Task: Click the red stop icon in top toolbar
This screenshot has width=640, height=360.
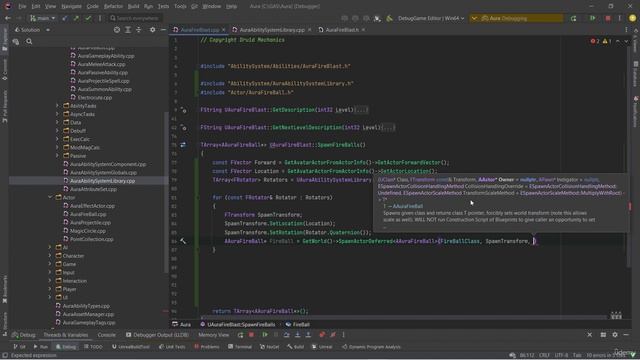Action: point(608,18)
